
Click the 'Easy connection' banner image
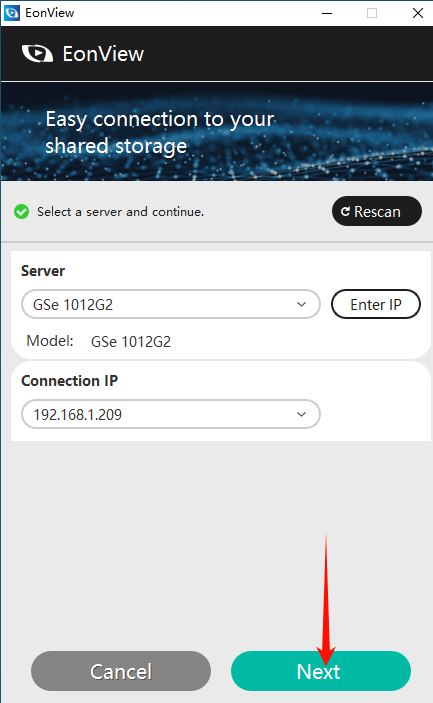(x=216, y=131)
